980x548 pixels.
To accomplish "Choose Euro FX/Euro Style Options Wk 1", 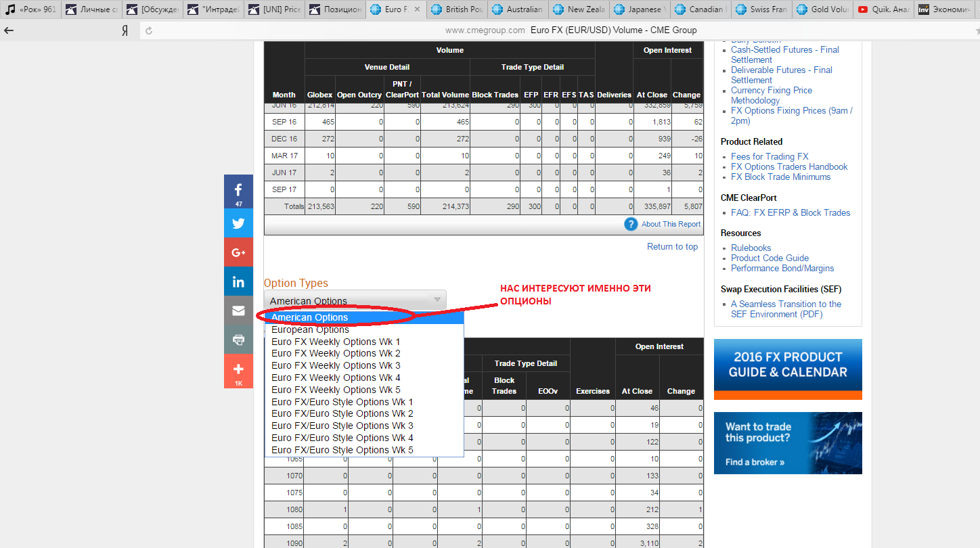I will pyautogui.click(x=364, y=402).
